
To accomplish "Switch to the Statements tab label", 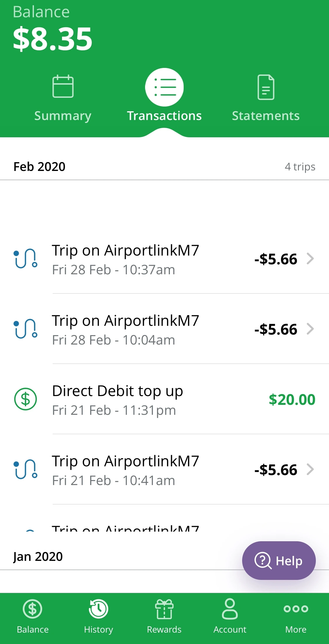I will 266,116.
